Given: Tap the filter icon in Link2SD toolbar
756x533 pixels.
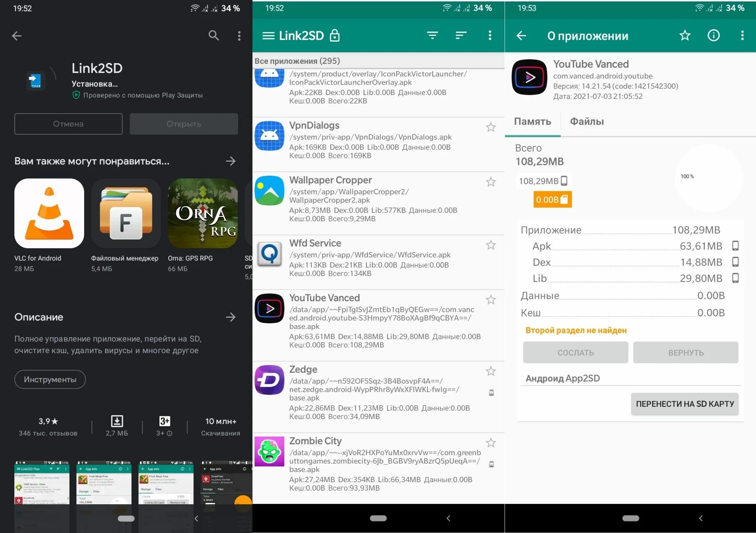Looking at the screenshot, I should [432, 35].
